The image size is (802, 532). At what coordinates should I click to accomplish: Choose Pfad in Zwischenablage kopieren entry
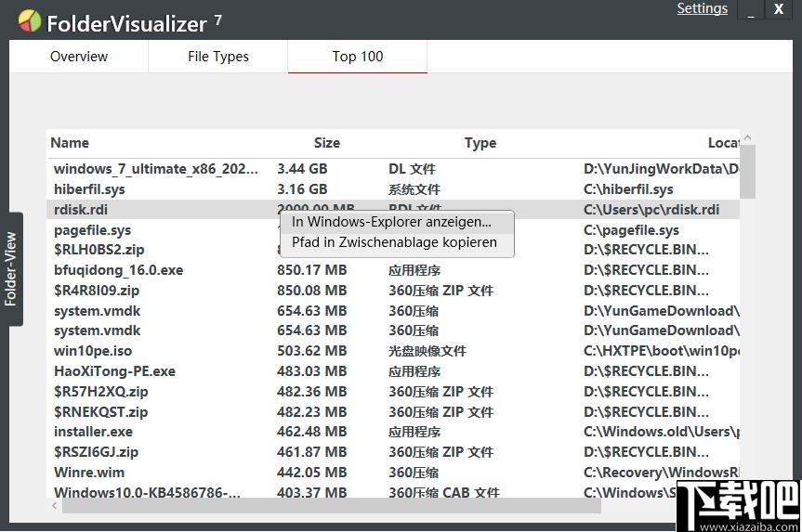pyautogui.click(x=397, y=242)
